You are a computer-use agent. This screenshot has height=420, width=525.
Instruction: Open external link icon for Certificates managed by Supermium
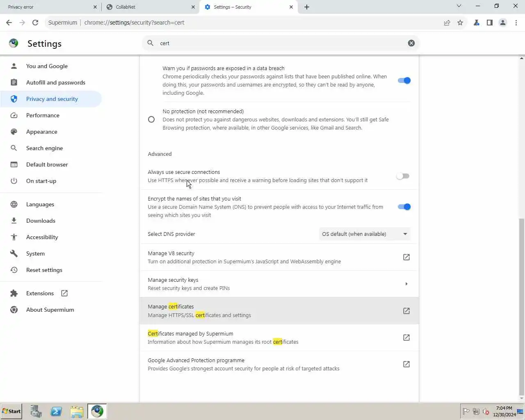(406, 338)
